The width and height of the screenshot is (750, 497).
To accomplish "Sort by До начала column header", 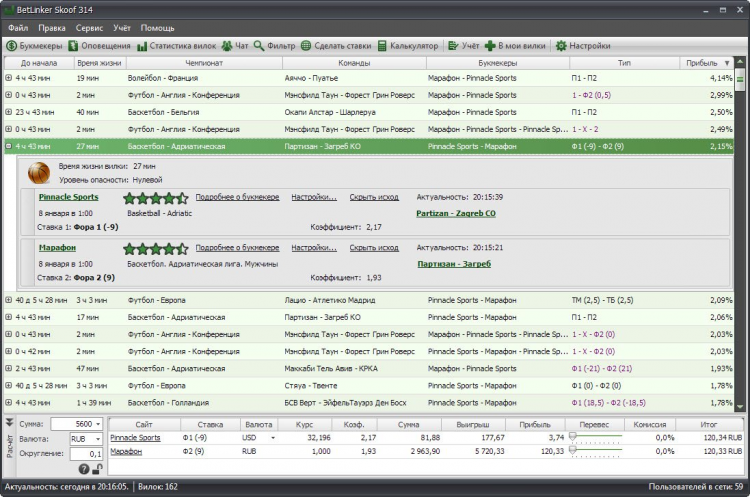I will 39,63.
